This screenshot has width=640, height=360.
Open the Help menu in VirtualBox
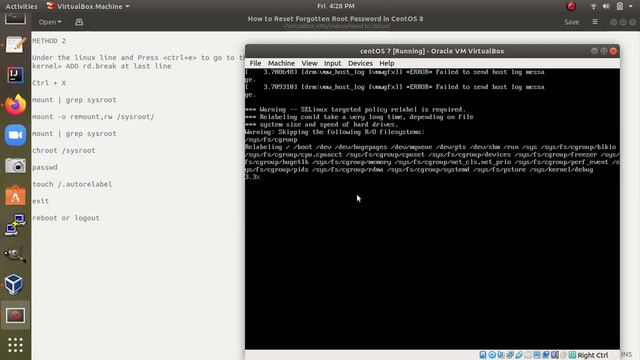(x=387, y=63)
